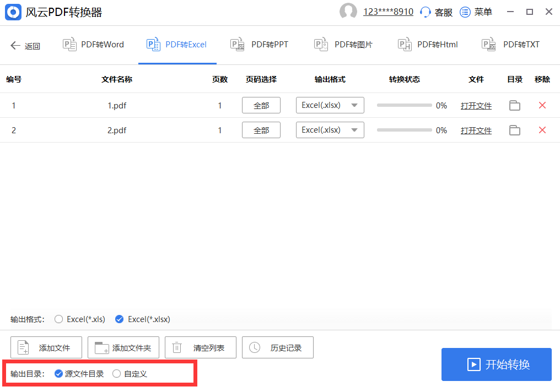
Task: Click the 风云PDF转换器 app logo icon
Action: coord(13,12)
